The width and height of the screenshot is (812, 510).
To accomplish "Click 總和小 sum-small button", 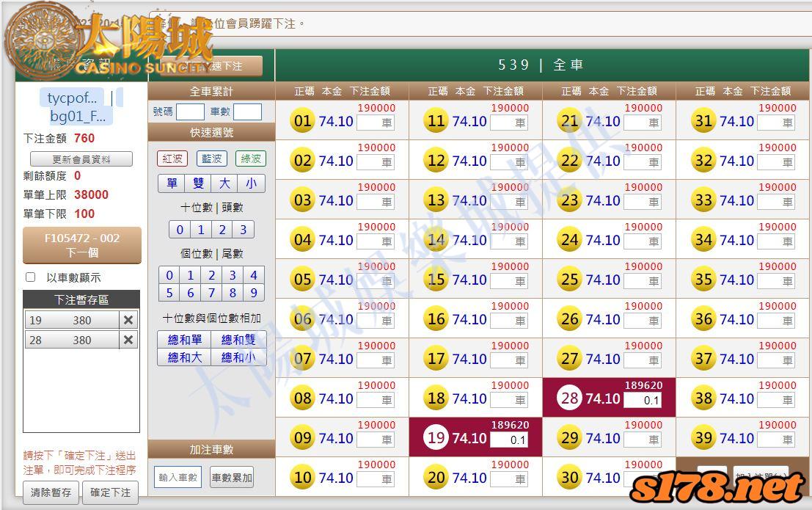I will pyautogui.click(x=238, y=357).
